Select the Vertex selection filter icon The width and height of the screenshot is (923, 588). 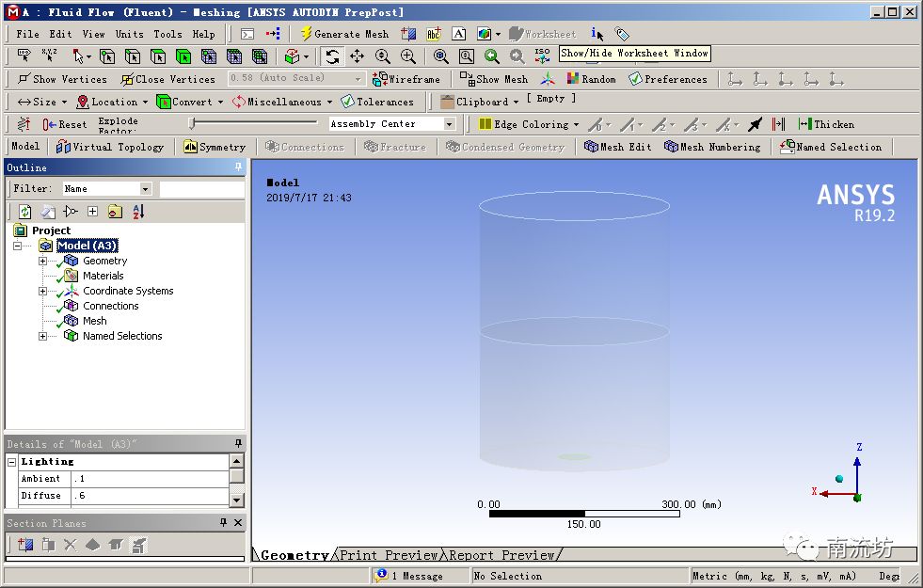(107, 56)
